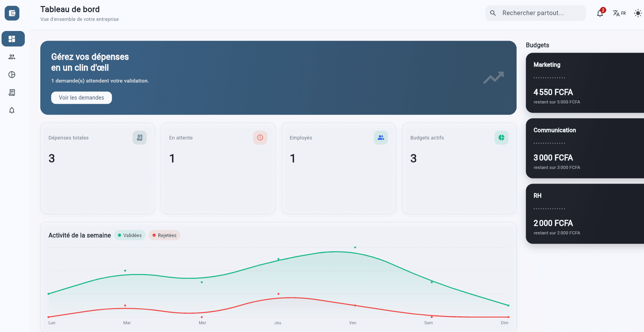Image resolution: width=644 pixels, height=332 pixels.
Task: Click the Budgets actifs pie icon
Action: (x=501, y=138)
